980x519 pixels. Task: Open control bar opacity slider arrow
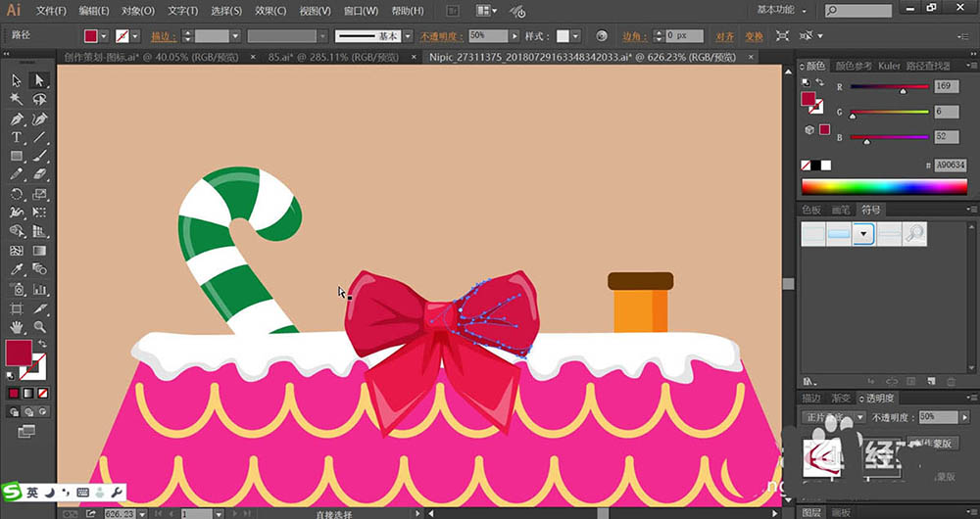[514, 36]
